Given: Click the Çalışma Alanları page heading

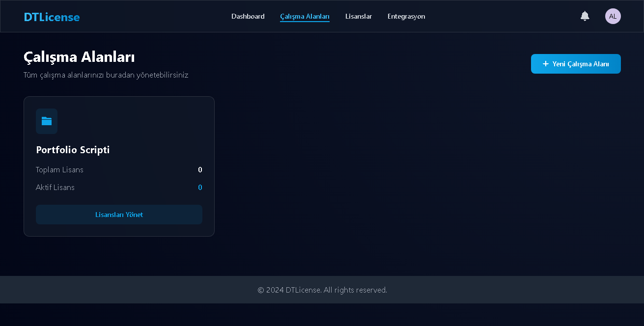Looking at the screenshot, I should tap(79, 57).
